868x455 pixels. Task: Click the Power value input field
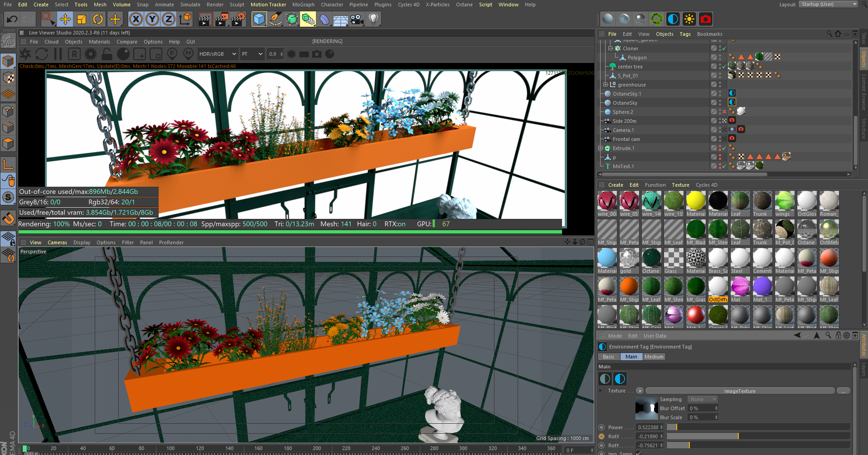pos(650,427)
